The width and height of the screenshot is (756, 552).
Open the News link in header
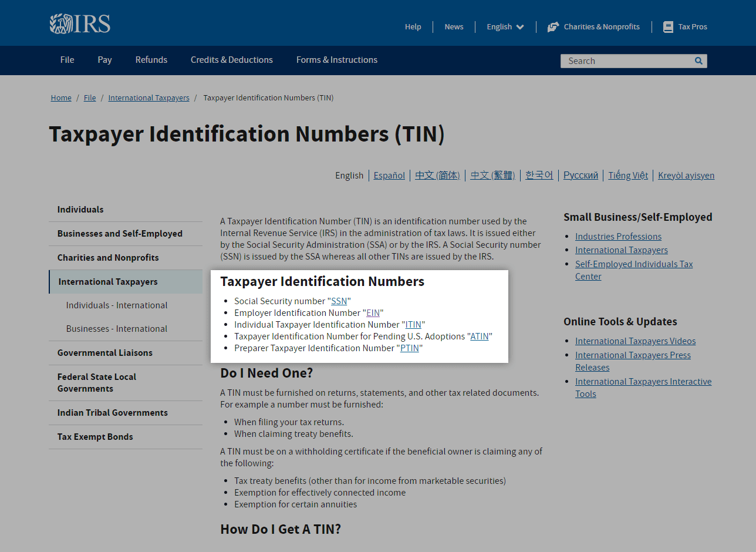tap(454, 27)
